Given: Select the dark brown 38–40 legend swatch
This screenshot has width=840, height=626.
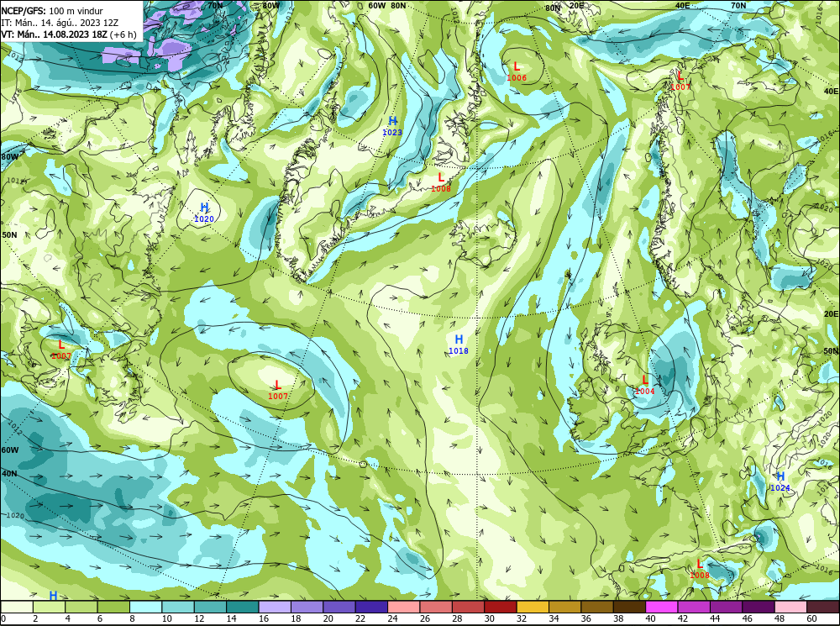Looking at the screenshot, I should pyautogui.click(x=629, y=607).
